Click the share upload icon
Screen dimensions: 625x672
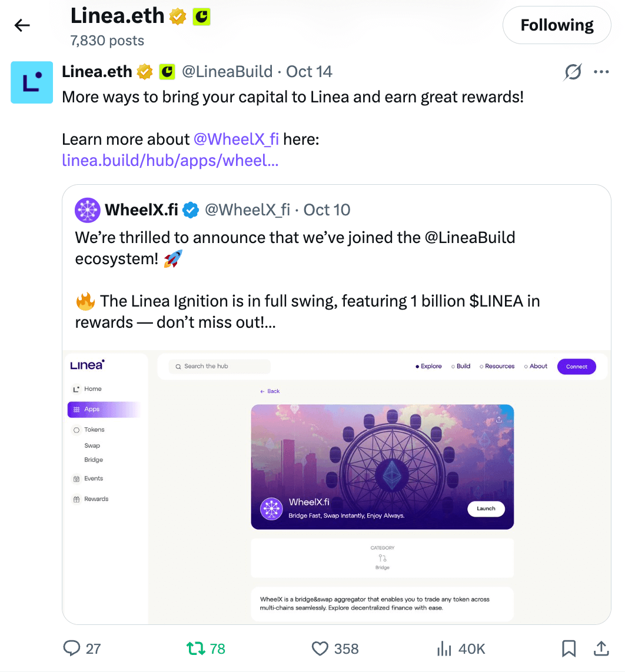(x=601, y=648)
